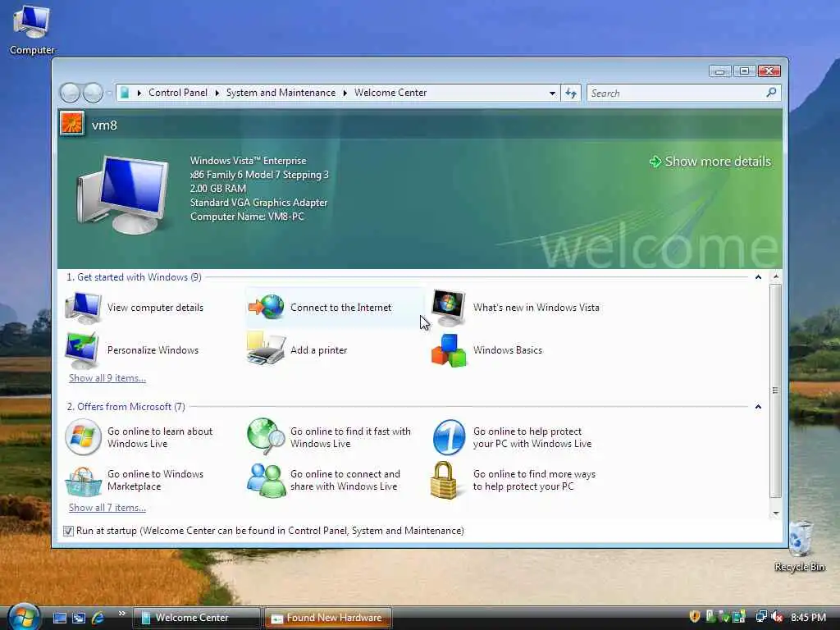840x630 pixels.
Task: Click the address bar refresh button
Action: click(x=571, y=94)
